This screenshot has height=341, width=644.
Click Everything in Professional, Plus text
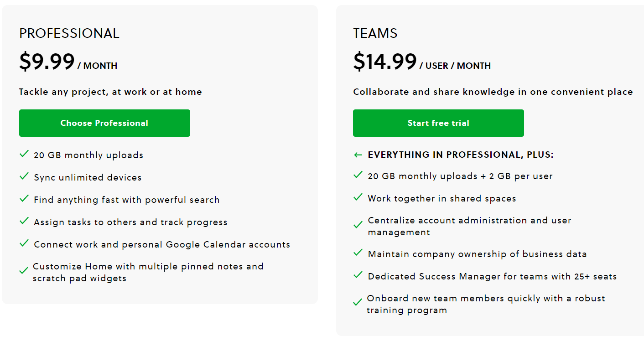(x=461, y=155)
